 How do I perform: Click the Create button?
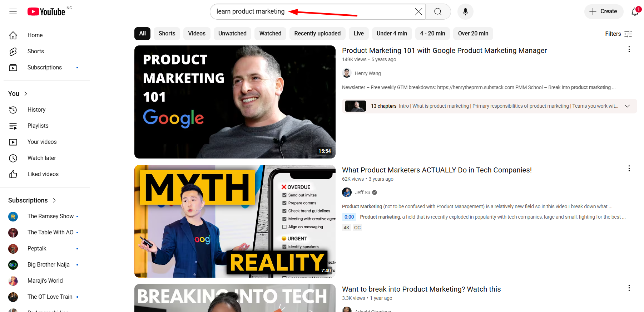coord(604,11)
